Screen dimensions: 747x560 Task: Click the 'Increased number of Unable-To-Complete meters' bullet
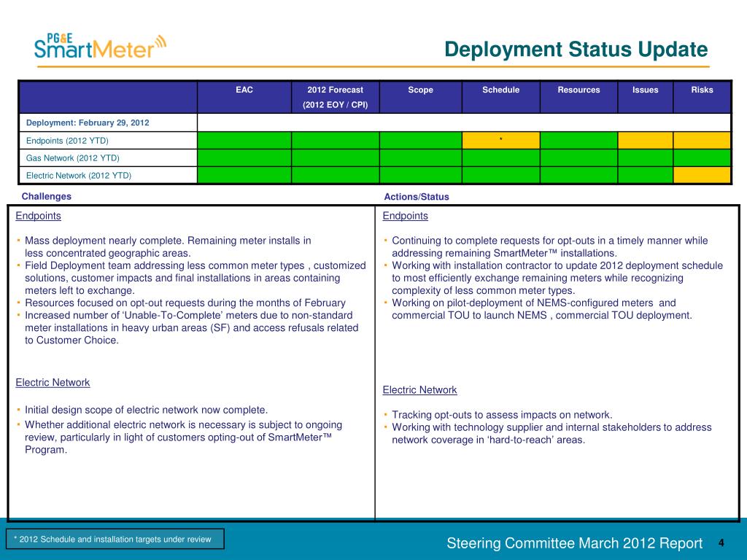187,327
